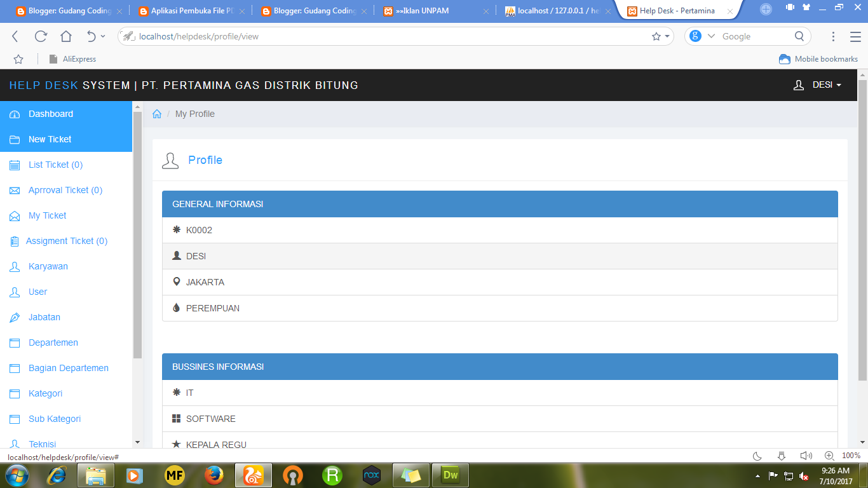Image resolution: width=868 pixels, height=488 pixels.
Task: Click the JAKARTA location row
Action: pyautogui.click(x=500, y=282)
